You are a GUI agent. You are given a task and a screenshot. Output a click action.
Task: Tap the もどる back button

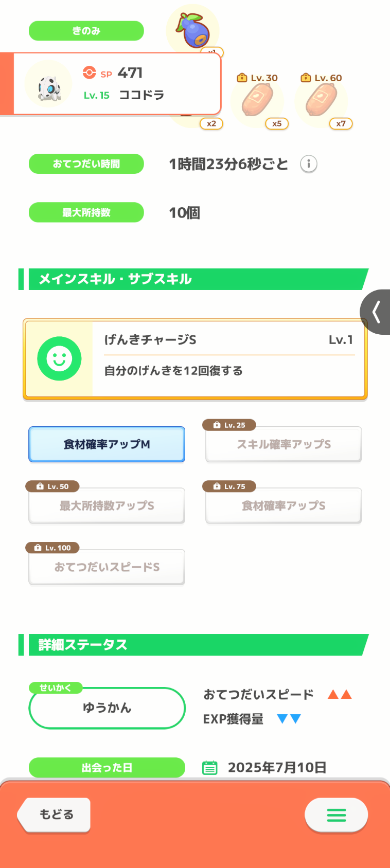54,815
